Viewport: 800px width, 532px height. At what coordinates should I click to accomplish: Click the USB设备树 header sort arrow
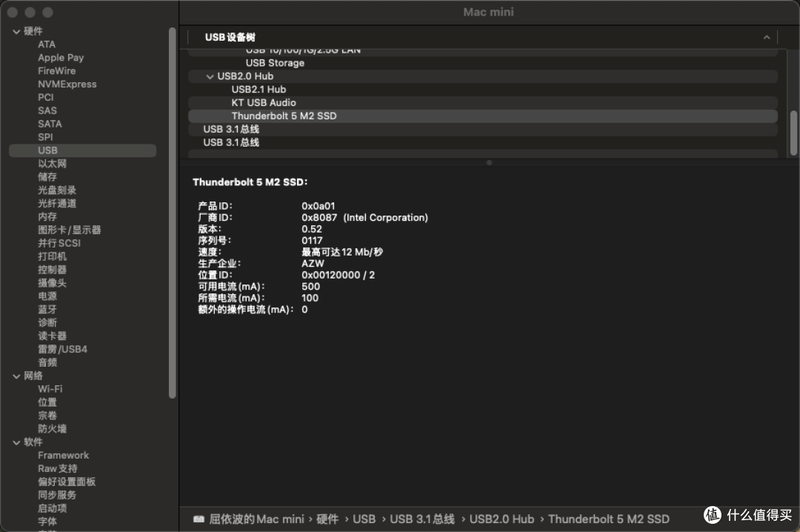(767, 37)
